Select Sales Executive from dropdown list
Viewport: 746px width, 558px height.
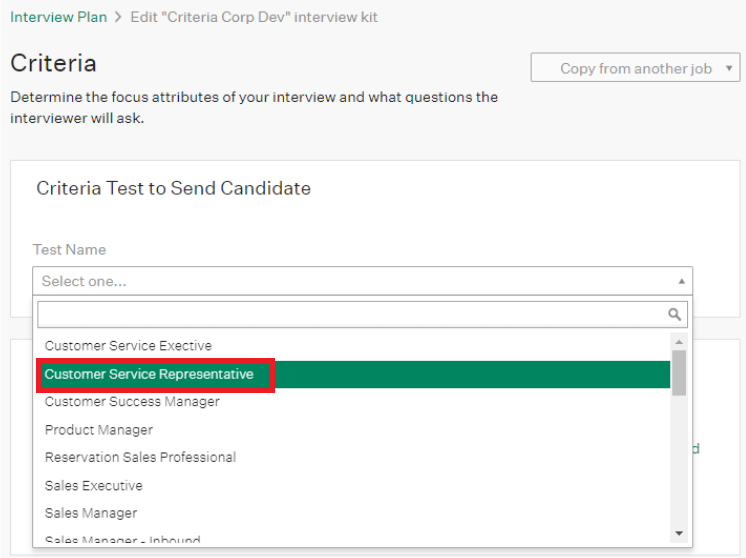pyautogui.click(x=94, y=486)
